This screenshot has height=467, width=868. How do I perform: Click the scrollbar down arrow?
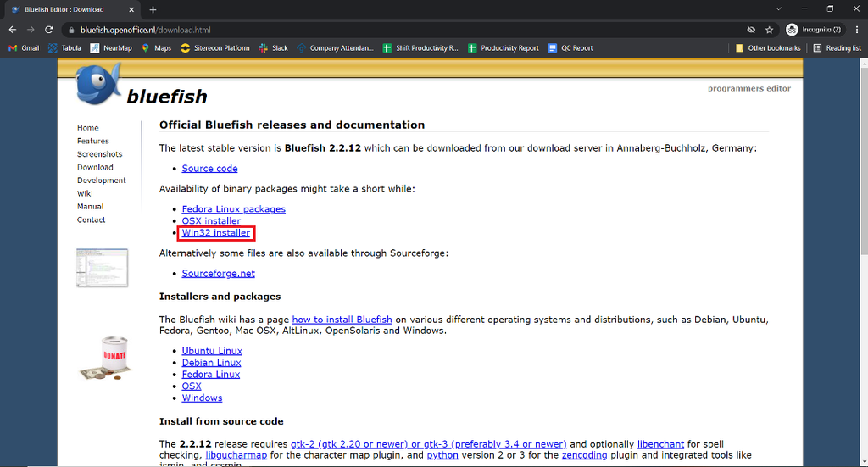[864, 461]
